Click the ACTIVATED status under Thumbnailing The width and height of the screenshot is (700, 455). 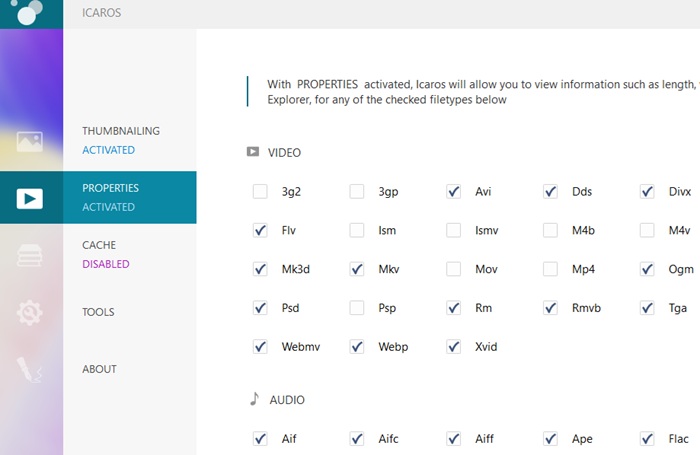(108, 150)
